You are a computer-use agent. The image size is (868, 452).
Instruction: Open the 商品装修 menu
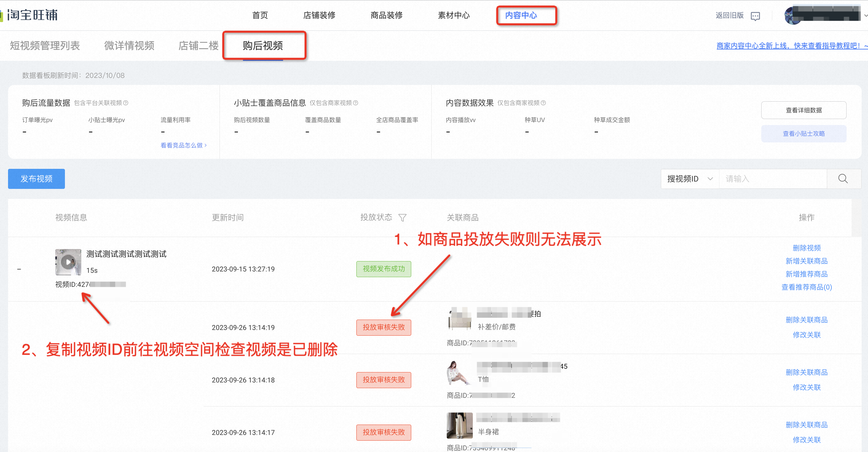point(386,15)
